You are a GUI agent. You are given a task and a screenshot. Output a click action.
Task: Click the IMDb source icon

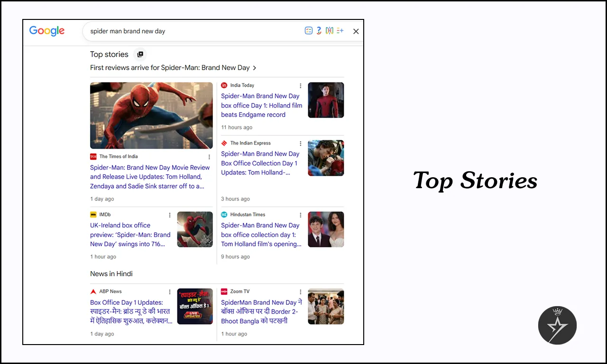click(x=93, y=215)
